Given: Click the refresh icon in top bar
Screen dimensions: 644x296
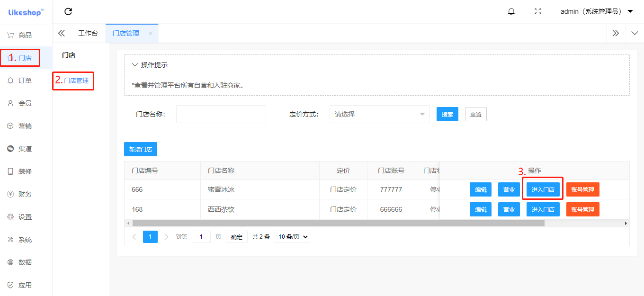Looking at the screenshot, I should click(x=68, y=11).
